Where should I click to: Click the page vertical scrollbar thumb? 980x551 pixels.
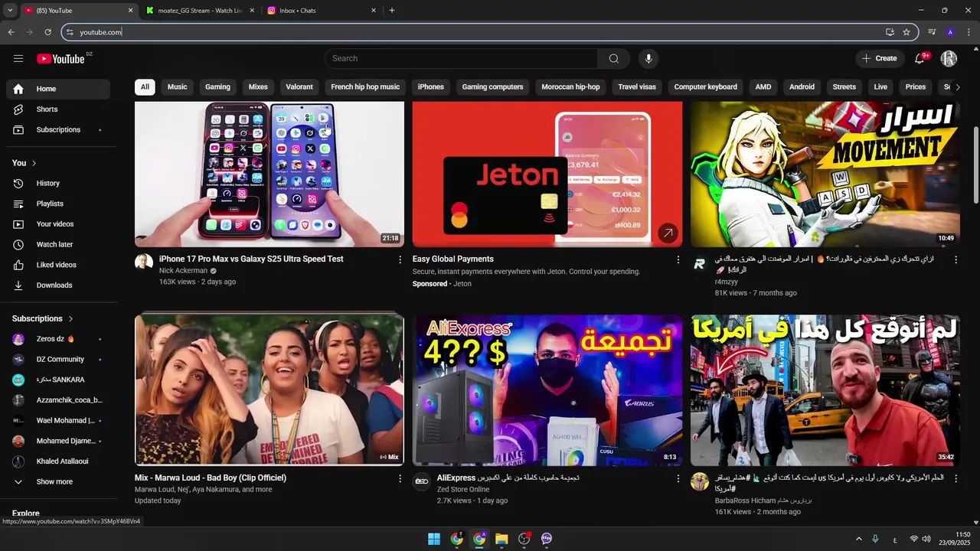[975, 165]
